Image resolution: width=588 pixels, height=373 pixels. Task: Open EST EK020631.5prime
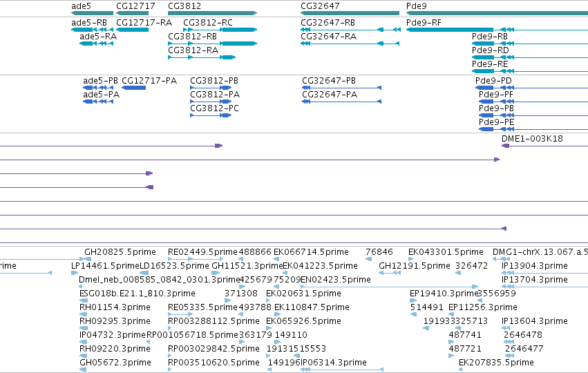(304, 294)
